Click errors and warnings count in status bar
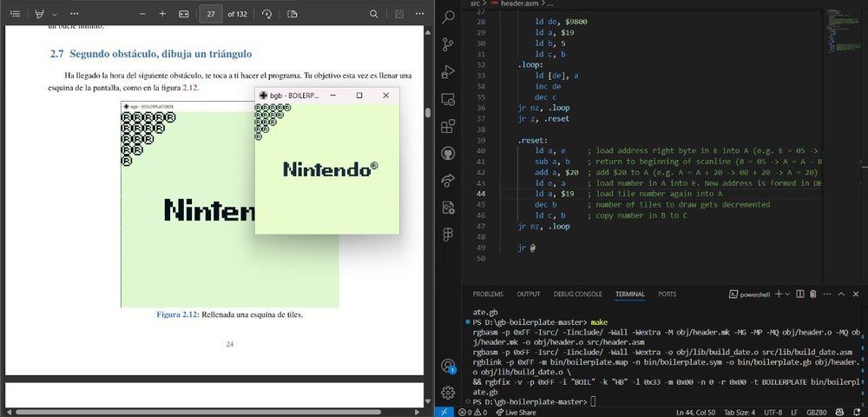868x417 pixels. (473, 412)
